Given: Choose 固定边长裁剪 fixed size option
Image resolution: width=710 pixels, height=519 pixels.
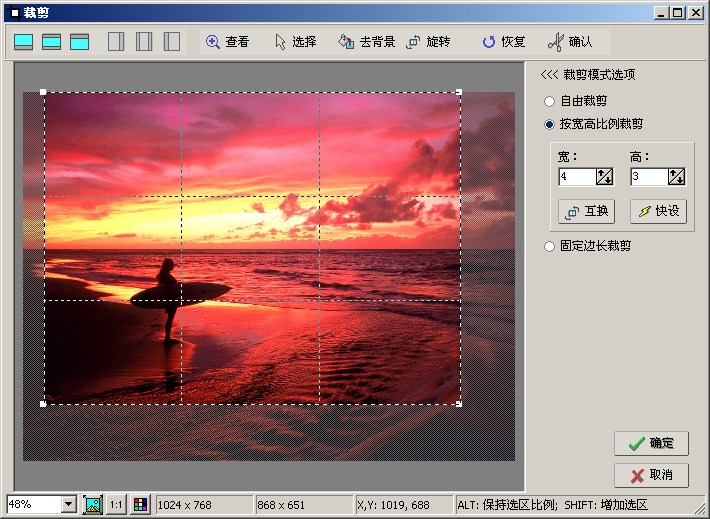Looking at the screenshot, I should (549, 246).
